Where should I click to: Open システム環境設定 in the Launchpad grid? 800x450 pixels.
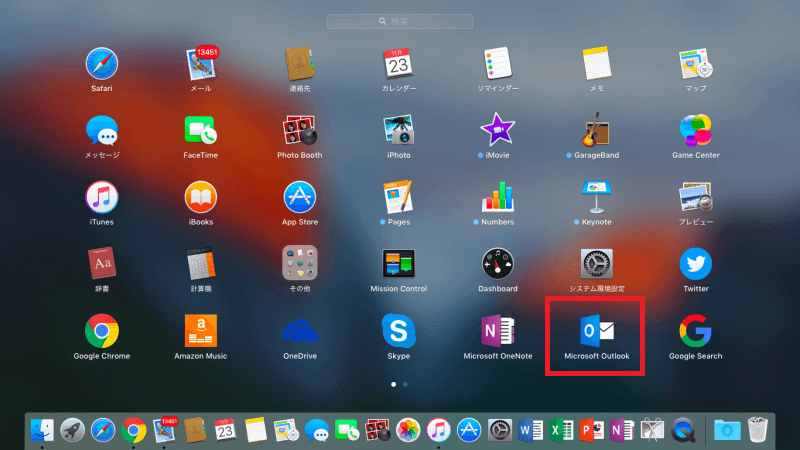pos(596,264)
